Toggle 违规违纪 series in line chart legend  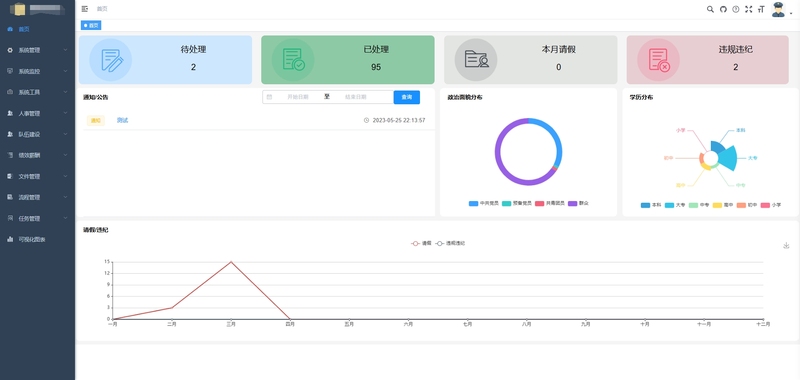450,243
